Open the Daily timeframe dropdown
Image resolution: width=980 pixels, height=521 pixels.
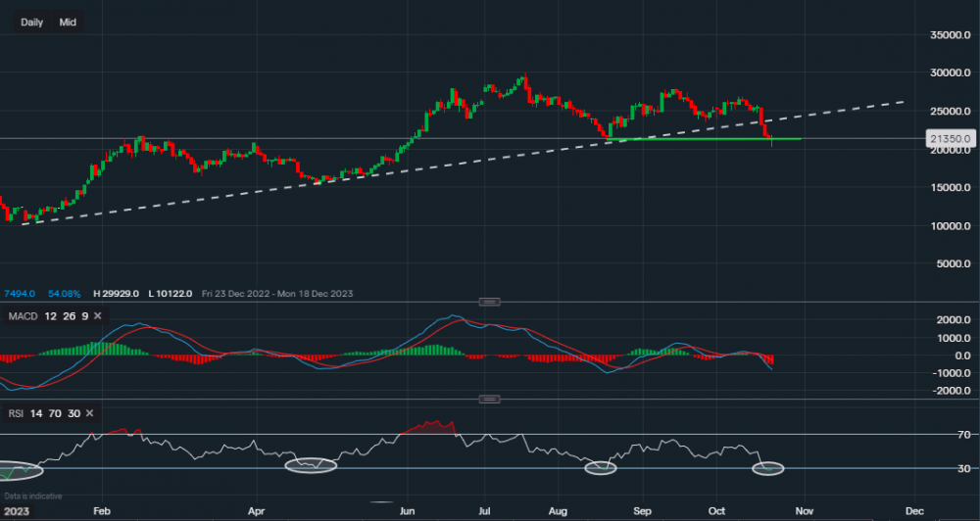tap(31, 22)
